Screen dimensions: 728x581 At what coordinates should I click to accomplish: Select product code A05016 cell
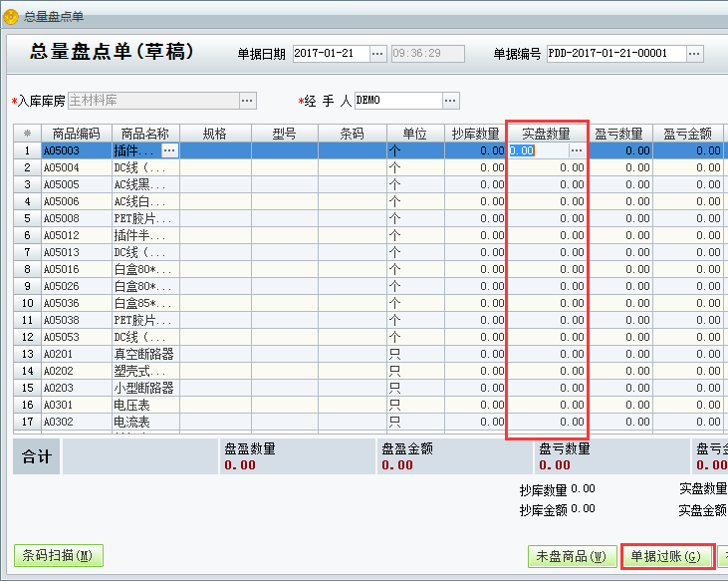(77, 269)
